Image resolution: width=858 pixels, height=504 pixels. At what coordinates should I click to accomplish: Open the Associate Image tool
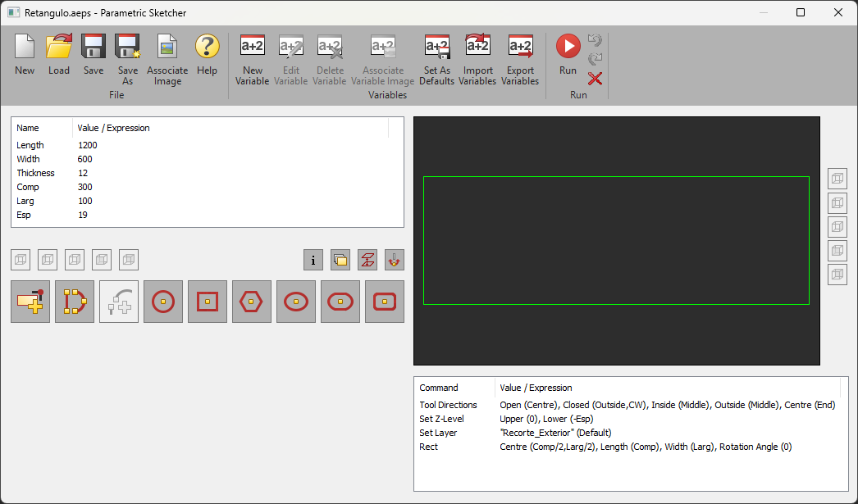(167, 57)
